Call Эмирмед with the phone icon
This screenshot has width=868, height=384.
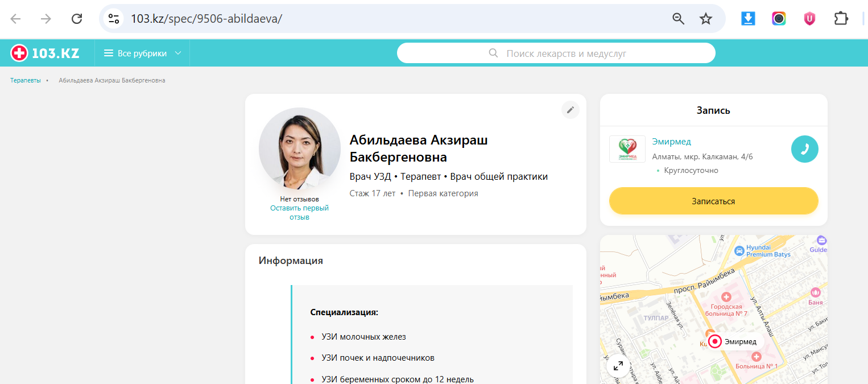coord(805,149)
